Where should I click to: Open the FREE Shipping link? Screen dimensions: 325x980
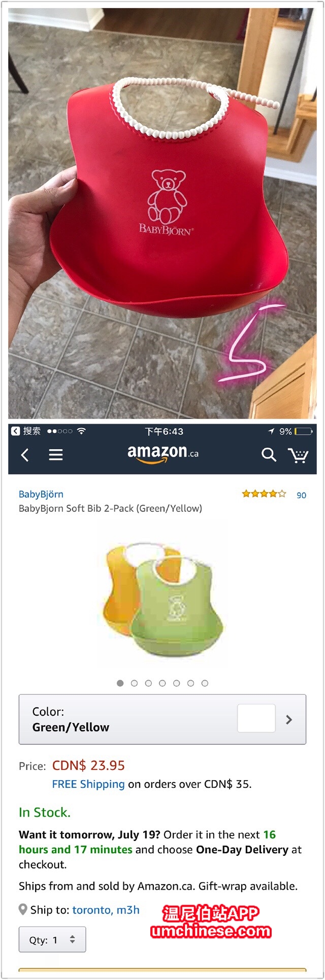(88, 784)
